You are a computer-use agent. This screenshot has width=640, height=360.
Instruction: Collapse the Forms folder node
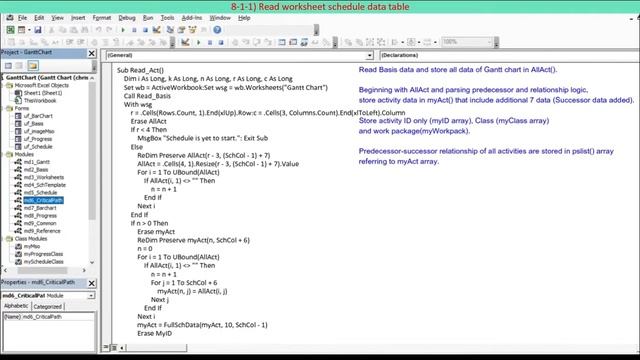[2, 108]
